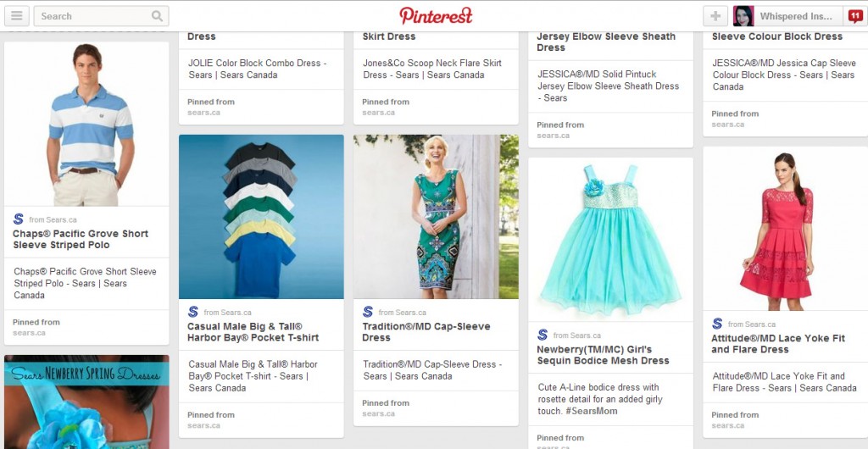Open the red lace yoke dress image
Viewport: 868px width, 449px height.
coord(786,229)
